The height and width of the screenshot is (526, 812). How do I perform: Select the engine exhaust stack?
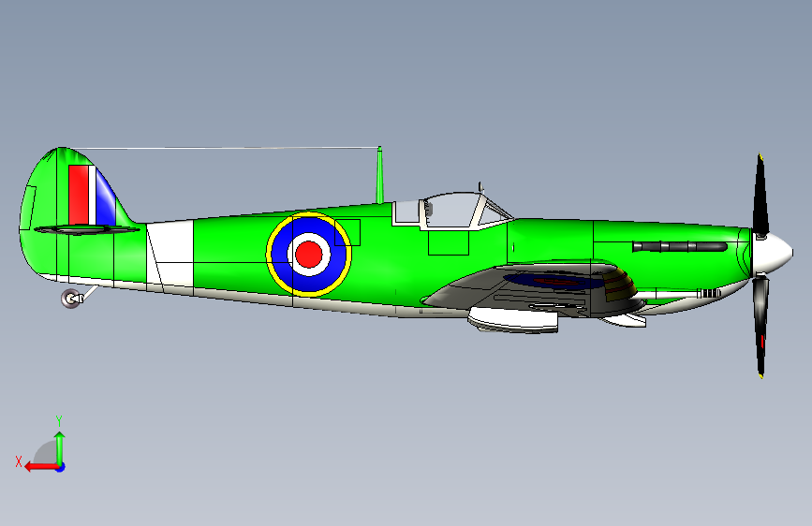pos(679,247)
